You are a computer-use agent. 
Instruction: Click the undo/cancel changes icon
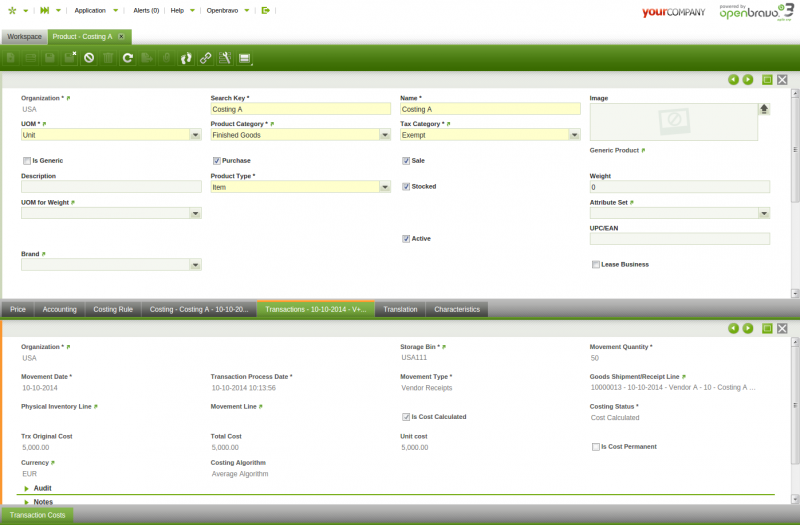[89, 58]
